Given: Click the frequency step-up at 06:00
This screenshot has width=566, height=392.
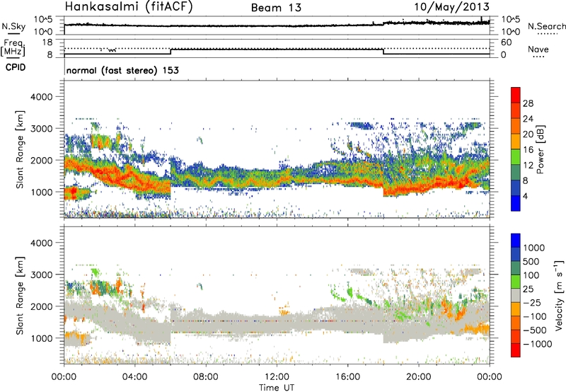Looking at the screenshot, I should (171, 52).
